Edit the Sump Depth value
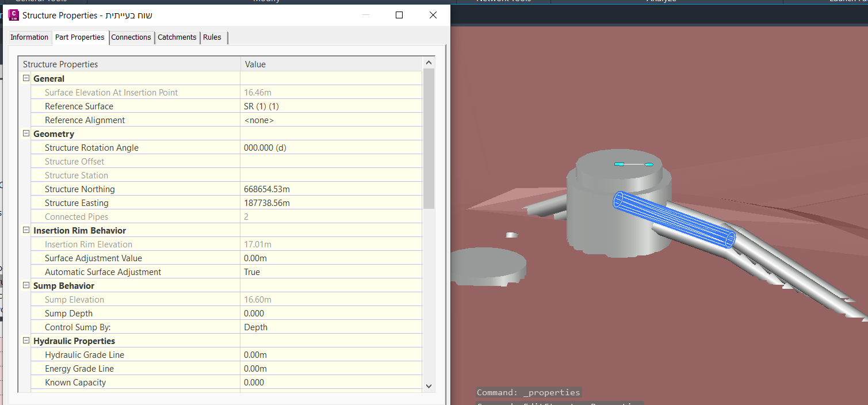The image size is (868, 405). [331, 313]
